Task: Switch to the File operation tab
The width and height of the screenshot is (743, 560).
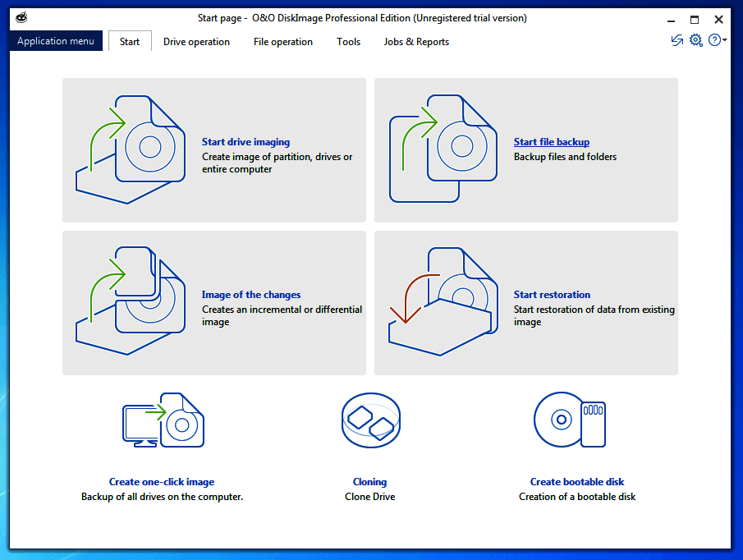Action: point(282,41)
